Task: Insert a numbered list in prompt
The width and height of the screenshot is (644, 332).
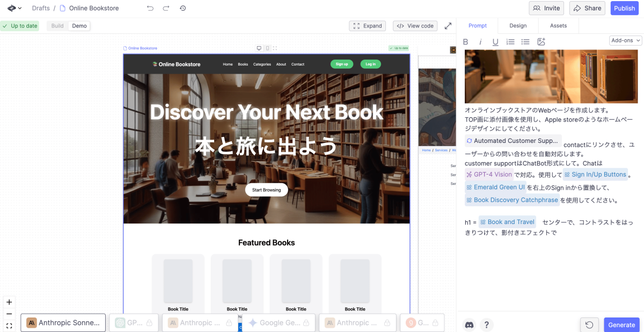Action: coord(510,42)
